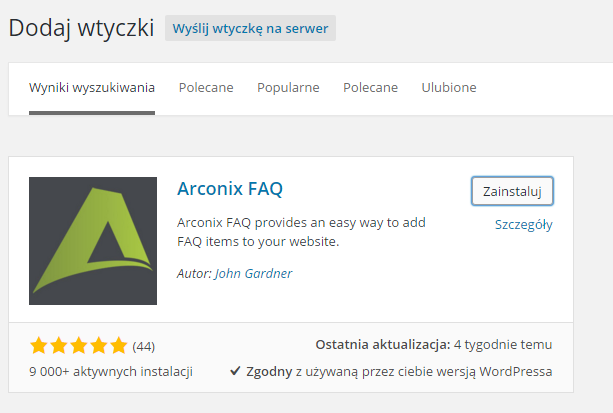Click the "Wyślij wtyczkę na serwer" button
The image size is (613, 413).
[250, 28]
